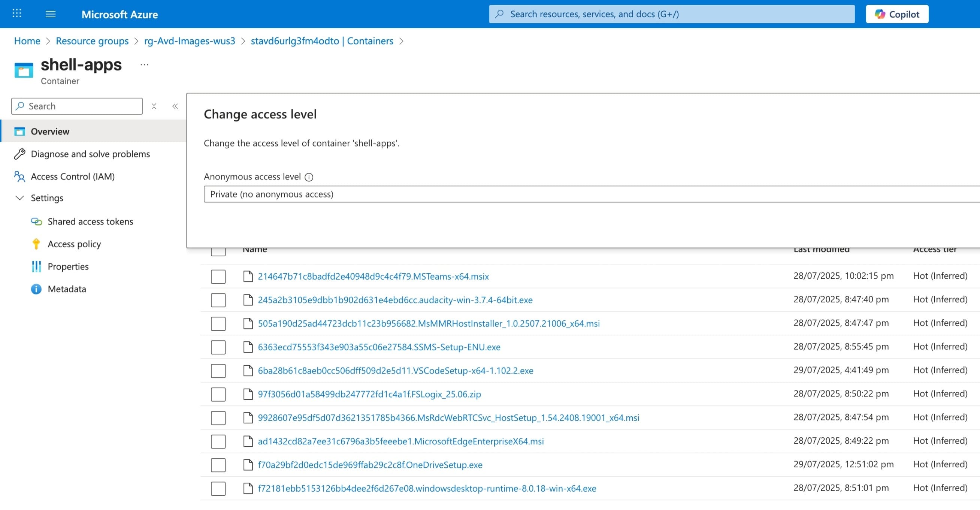This screenshot has height=510, width=980.
Task: Open the windowsdesktop-runtime-8.0.18 blob
Action: (x=427, y=489)
